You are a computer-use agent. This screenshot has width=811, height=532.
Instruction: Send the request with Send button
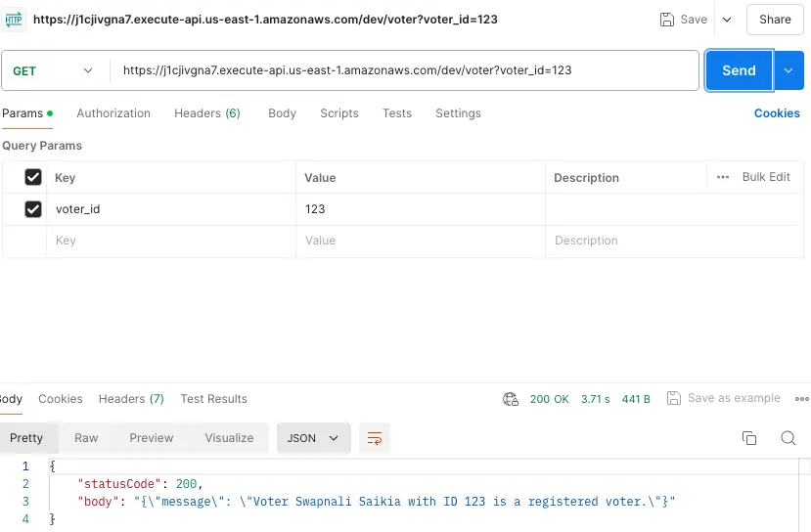(740, 70)
